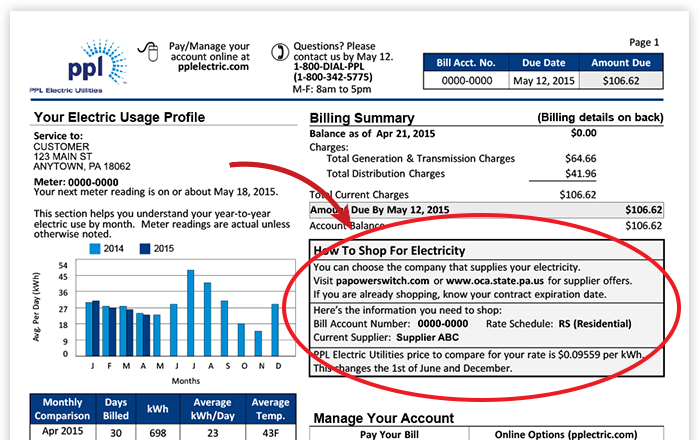
Task: Click the ANYTOWN, PA 18062 line
Action: (x=82, y=166)
